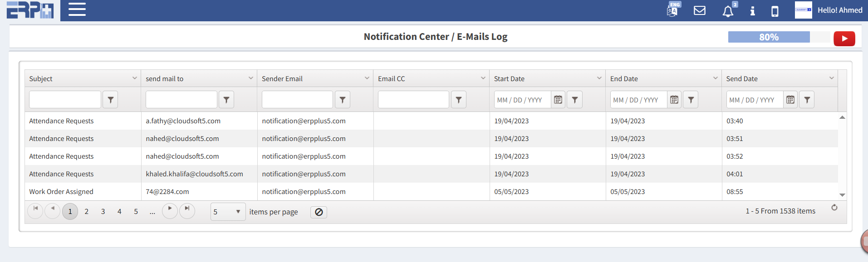The image size is (868, 262).
Task: Refresh the grid data
Action: point(834,208)
